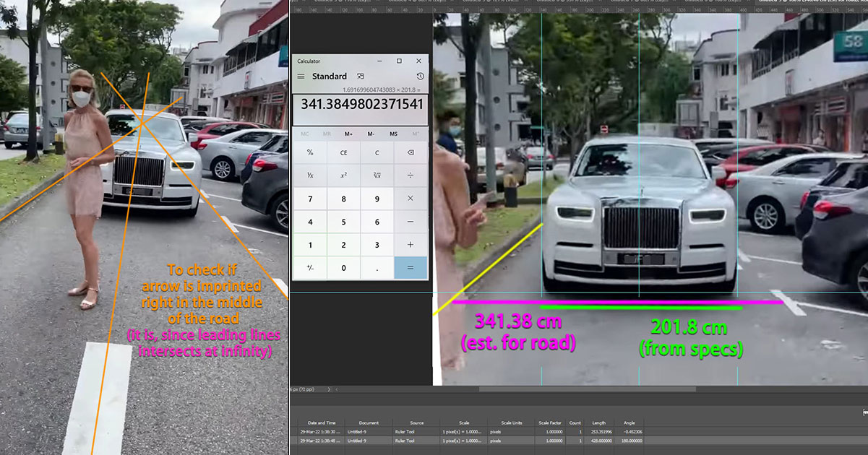Click the M+ memory add button
This screenshot has height=455, width=868.
point(349,134)
